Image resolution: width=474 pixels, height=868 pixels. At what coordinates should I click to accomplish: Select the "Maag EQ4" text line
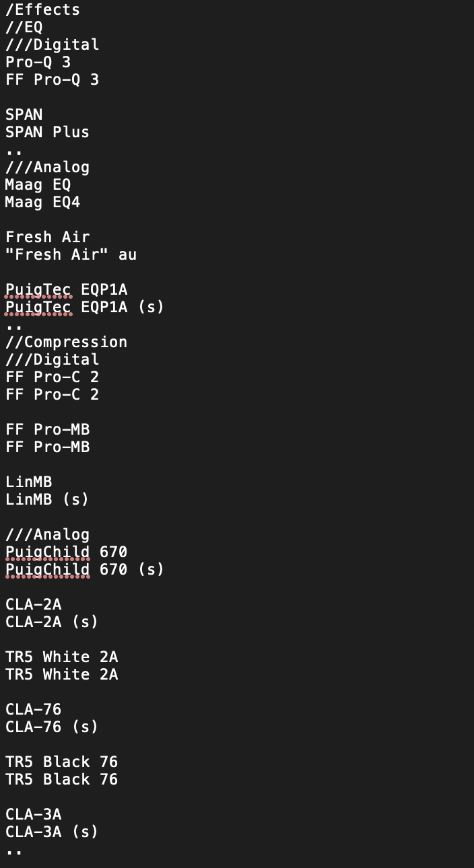[42, 203]
